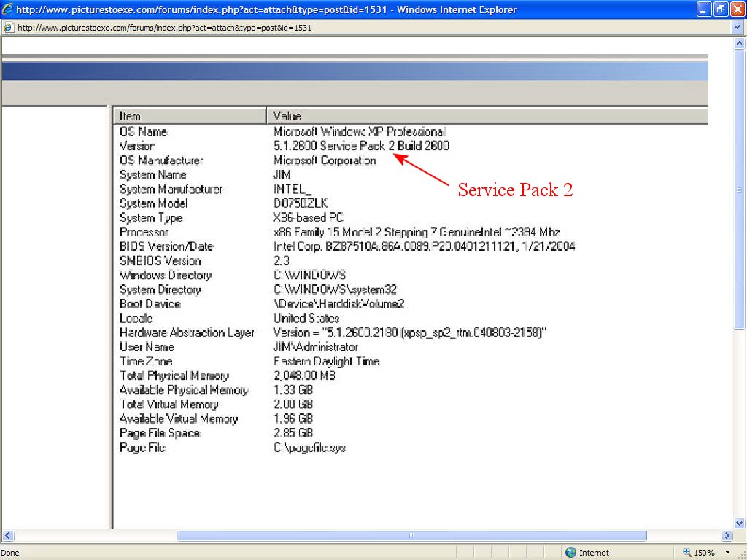Click 'Eastern Daylight Time' value
Screen dimensions: 747x560
tap(326, 361)
